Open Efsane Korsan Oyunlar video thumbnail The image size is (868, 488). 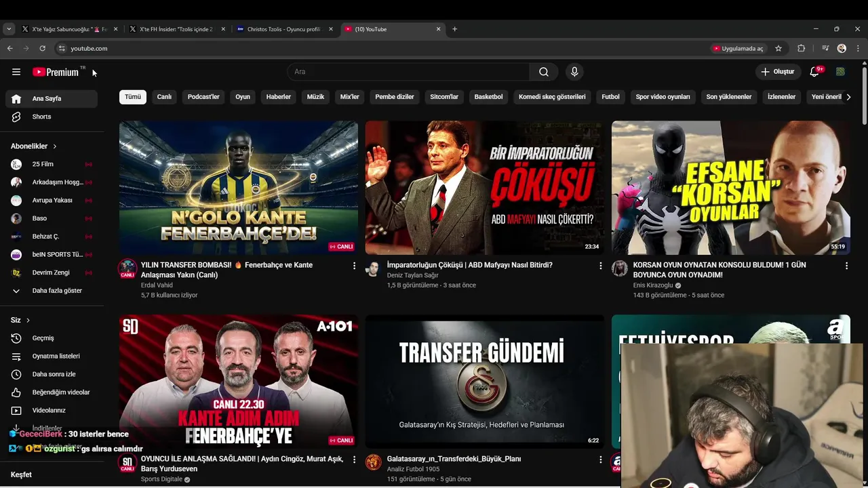(x=730, y=188)
